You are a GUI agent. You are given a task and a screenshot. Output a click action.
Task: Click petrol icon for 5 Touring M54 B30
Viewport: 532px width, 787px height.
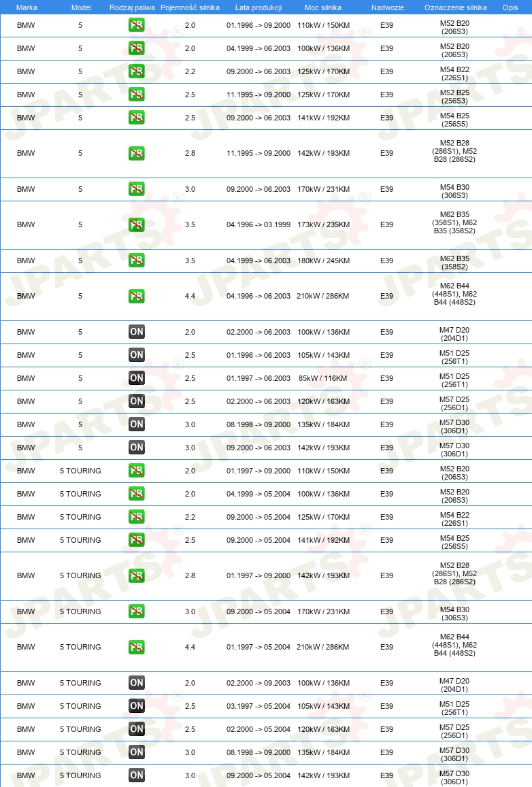coord(137,612)
